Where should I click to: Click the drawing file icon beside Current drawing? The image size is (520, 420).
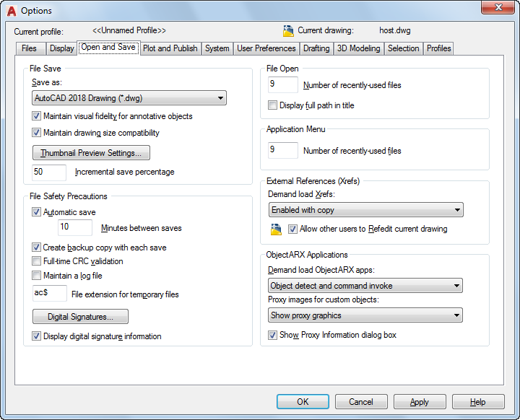tap(288, 31)
